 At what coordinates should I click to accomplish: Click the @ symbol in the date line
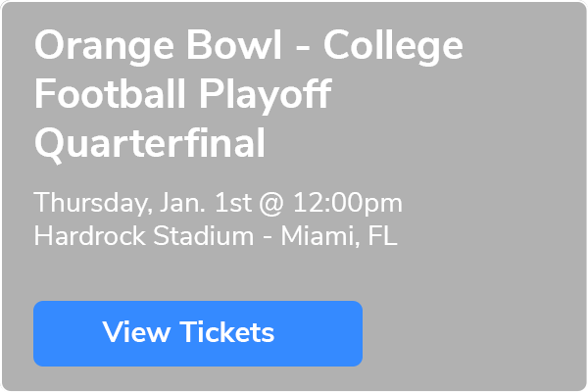click(x=272, y=204)
